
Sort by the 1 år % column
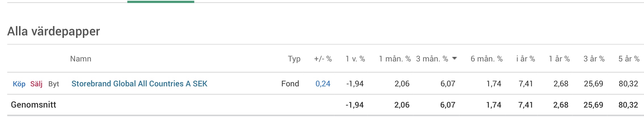tap(559, 59)
